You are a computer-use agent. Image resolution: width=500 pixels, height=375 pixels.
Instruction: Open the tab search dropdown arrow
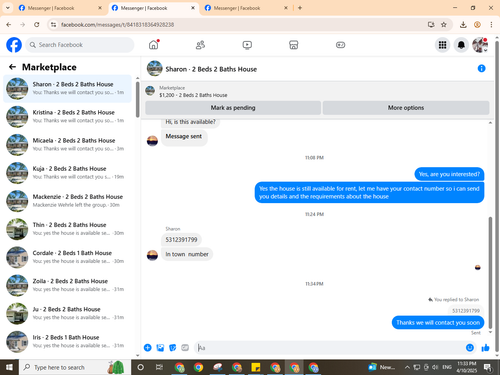coord(7,8)
